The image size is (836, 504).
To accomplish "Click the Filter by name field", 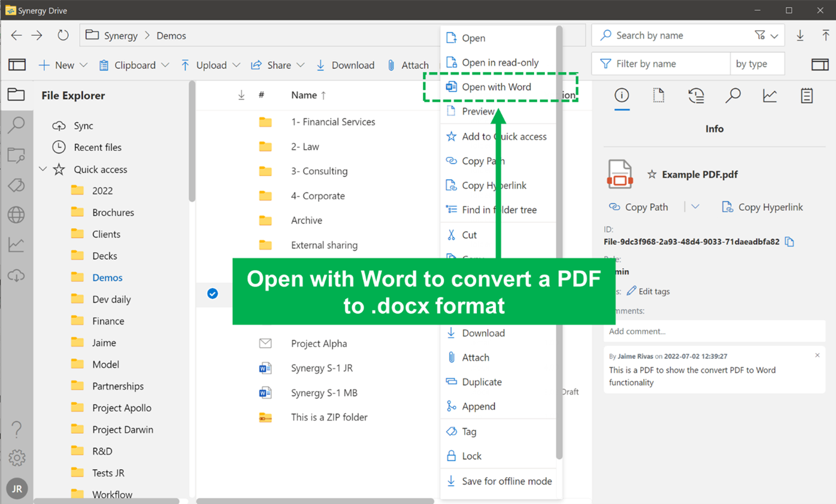I will (661, 64).
